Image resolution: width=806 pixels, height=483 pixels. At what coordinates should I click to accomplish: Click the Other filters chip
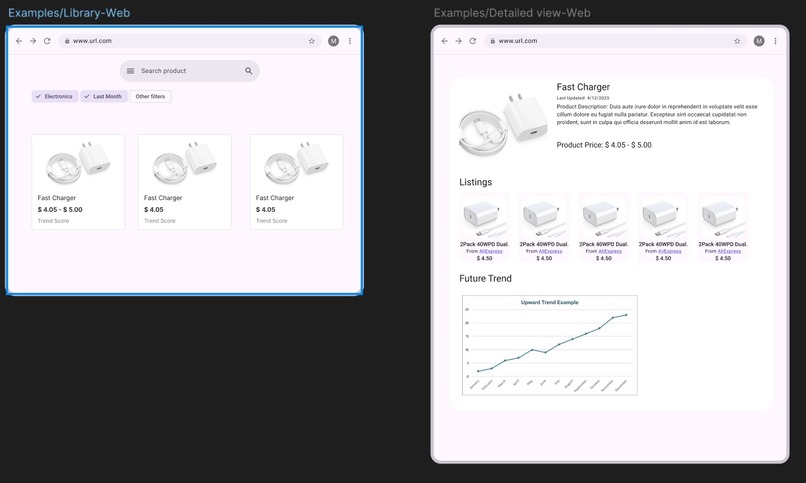pyautogui.click(x=150, y=97)
